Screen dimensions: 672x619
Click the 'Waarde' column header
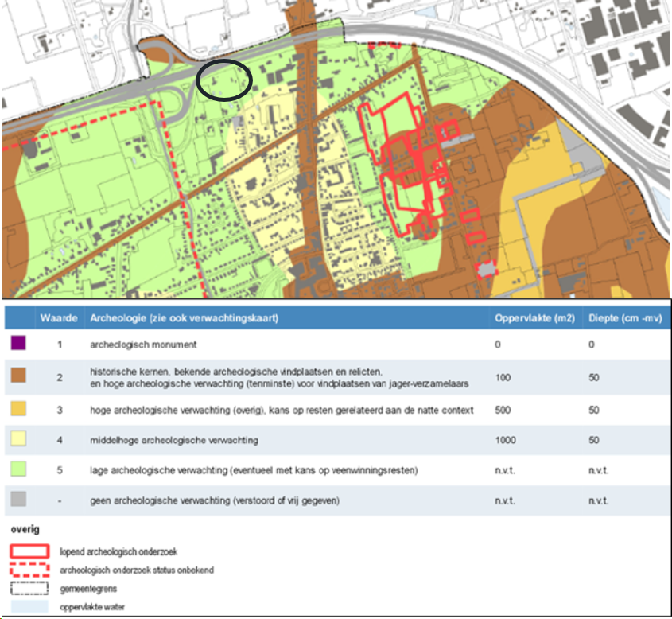click(59, 318)
